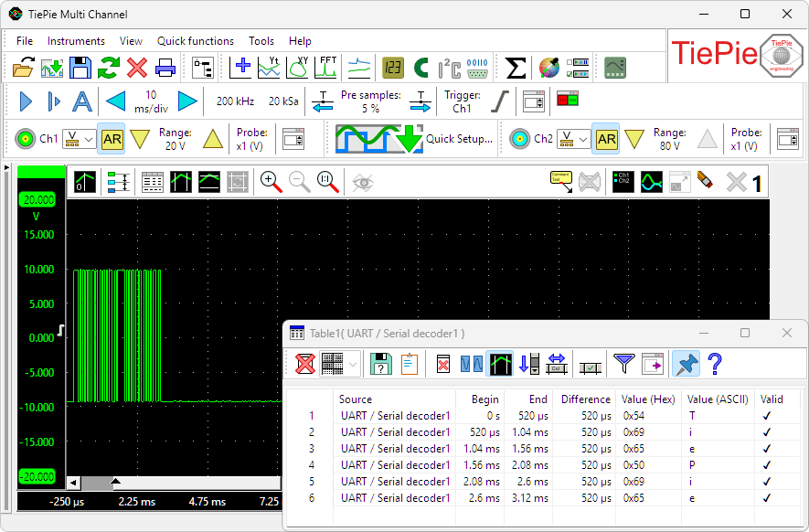Click the filter funnel icon in Table1
Viewport: 809px width, 532px height.
623,364
